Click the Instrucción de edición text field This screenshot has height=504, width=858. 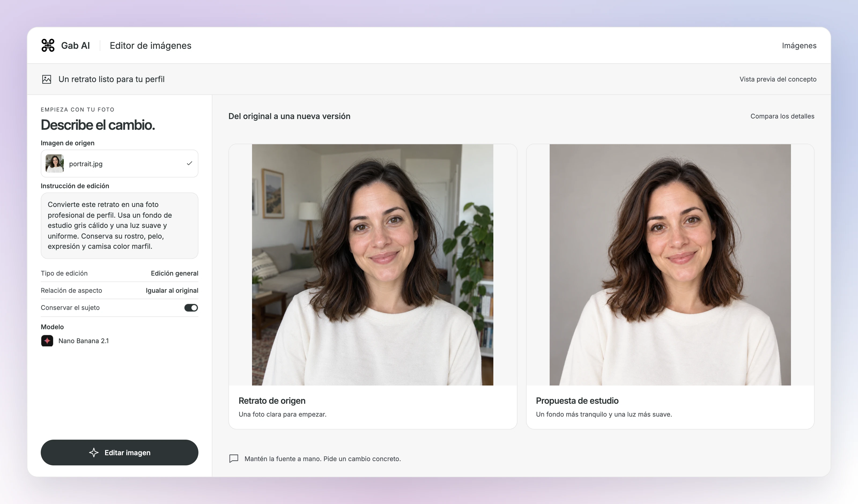[x=120, y=226]
